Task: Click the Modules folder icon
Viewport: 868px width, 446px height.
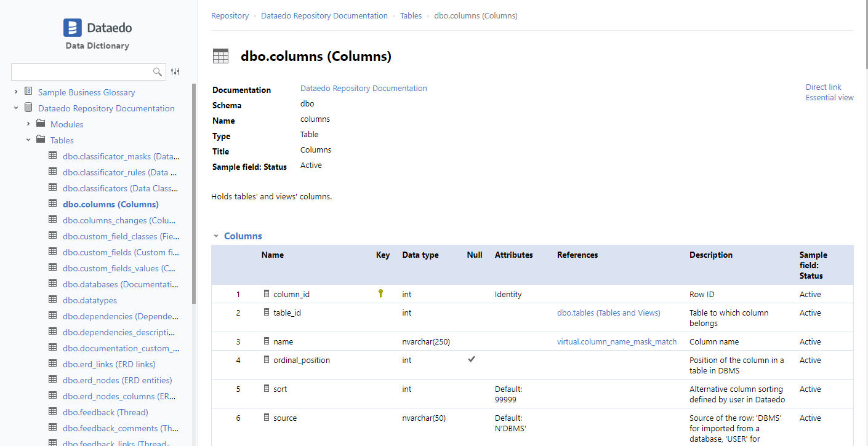Action: pos(41,124)
